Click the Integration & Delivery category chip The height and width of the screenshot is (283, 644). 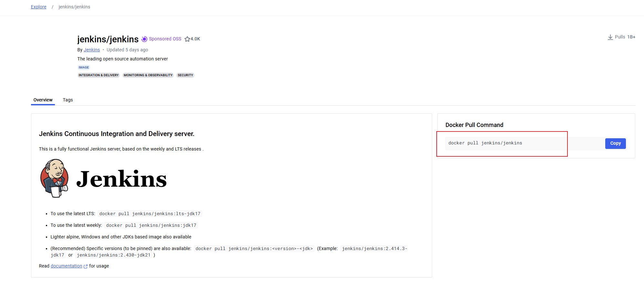(x=99, y=75)
